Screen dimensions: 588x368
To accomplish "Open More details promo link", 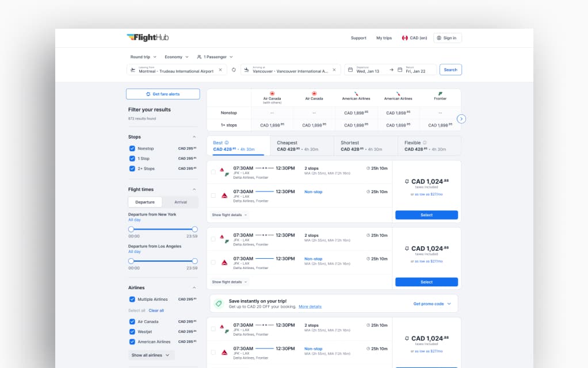I will pos(310,306).
